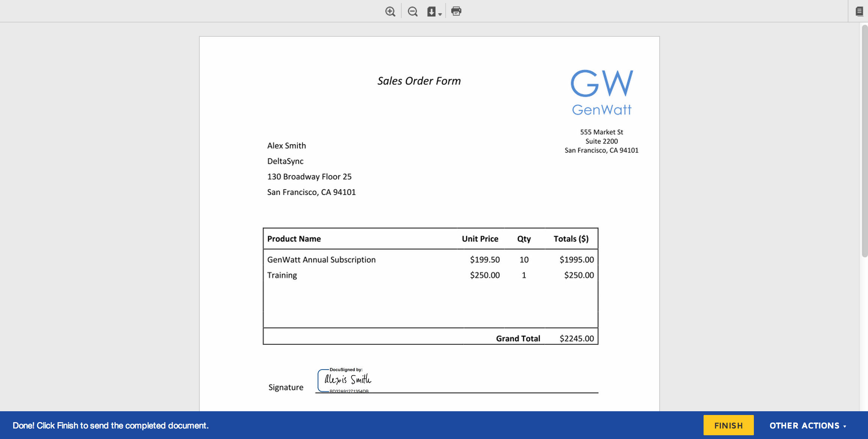868x439 pixels.
Task: Open the document pages panel icon
Action: pos(859,11)
